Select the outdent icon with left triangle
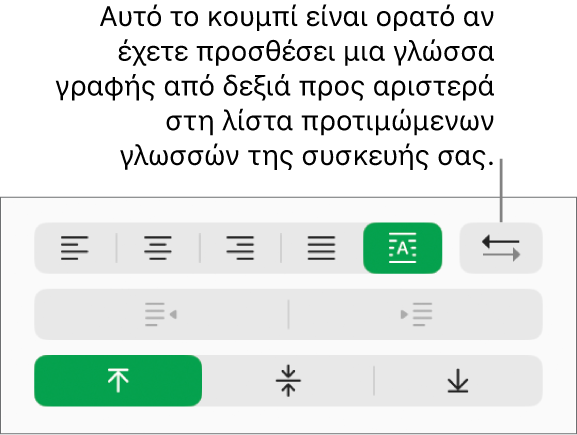 161,314
